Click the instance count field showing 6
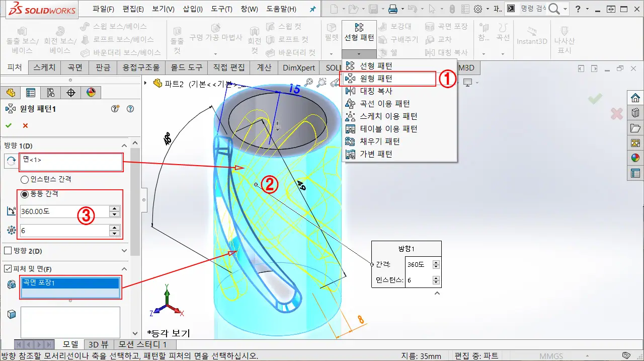The width and height of the screenshot is (644, 361). click(64, 231)
